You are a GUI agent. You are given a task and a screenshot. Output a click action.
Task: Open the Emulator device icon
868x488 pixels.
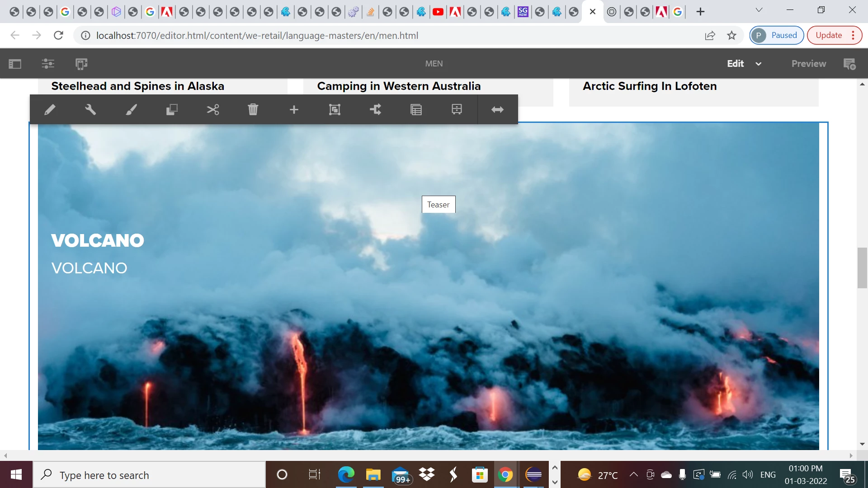coord(81,64)
